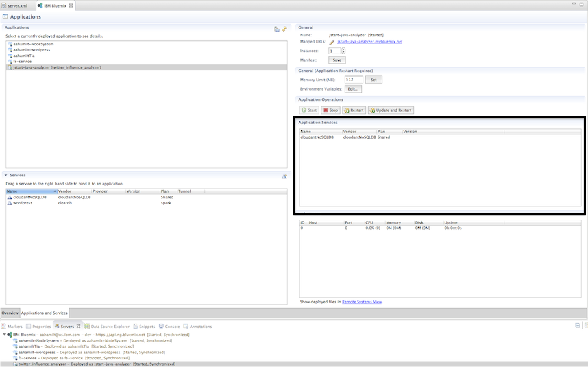Click the aahamilt-wordpress application icon
588x367 pixels.
coord(10,50)
